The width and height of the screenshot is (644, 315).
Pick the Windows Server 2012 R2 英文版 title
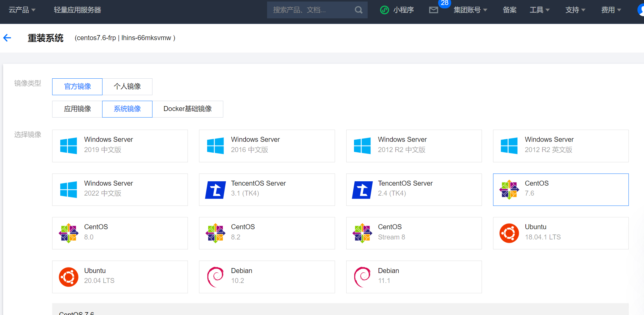(549, 139)
